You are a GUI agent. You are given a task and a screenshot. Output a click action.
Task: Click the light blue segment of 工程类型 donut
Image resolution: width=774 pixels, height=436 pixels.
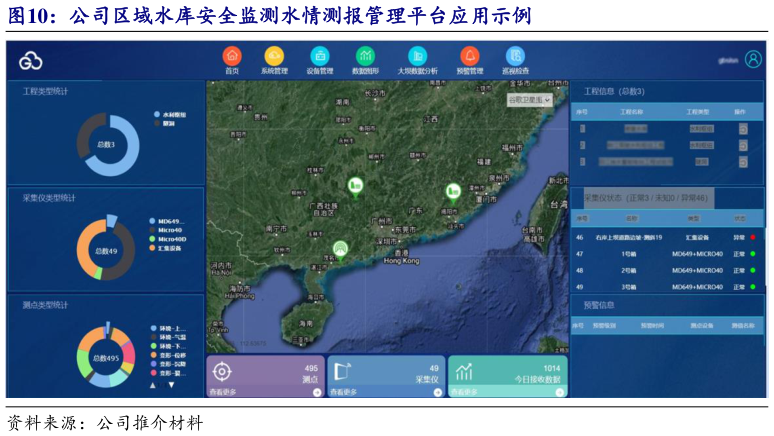(131, 148)
